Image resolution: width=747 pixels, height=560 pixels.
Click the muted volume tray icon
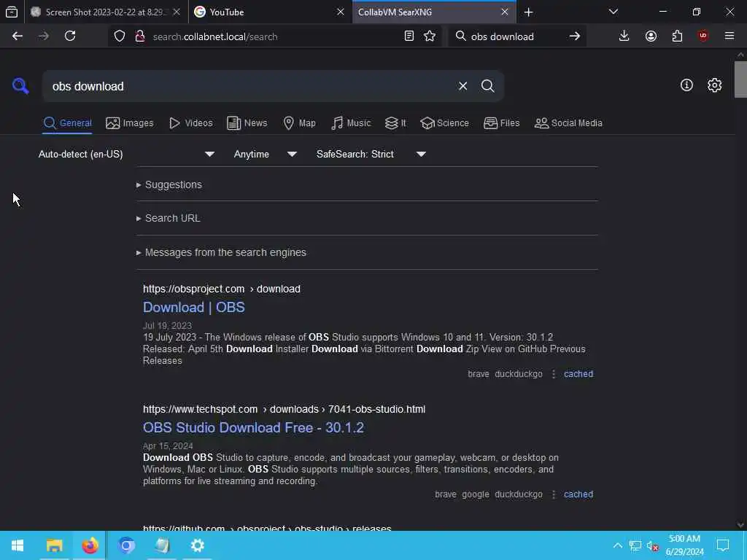point(652,545)
